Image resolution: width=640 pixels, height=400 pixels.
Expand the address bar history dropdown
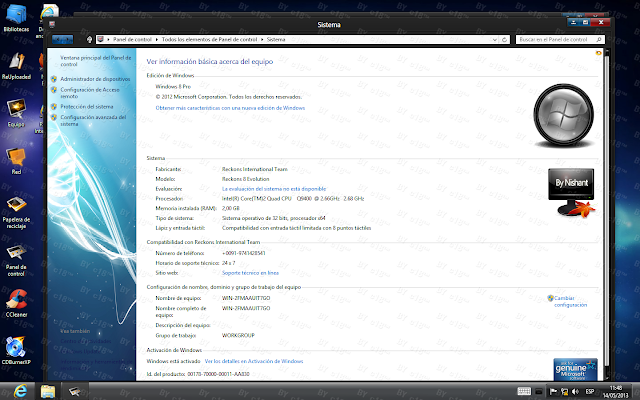(x=494, y=40)
